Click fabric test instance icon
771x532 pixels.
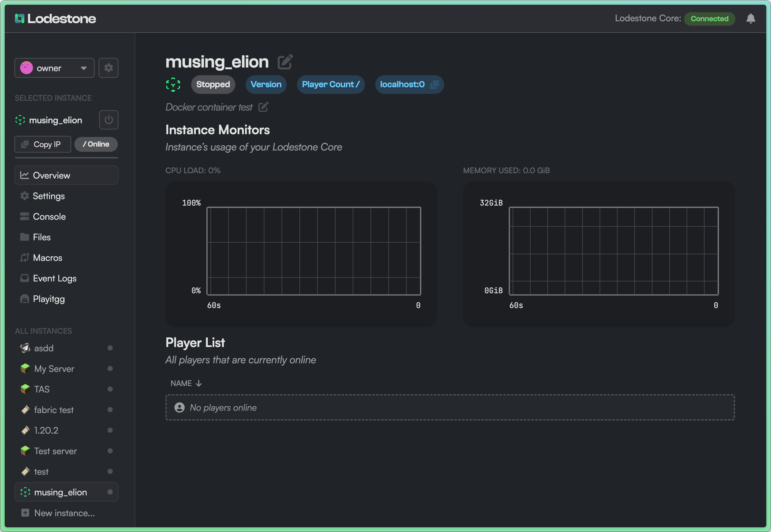25,410
